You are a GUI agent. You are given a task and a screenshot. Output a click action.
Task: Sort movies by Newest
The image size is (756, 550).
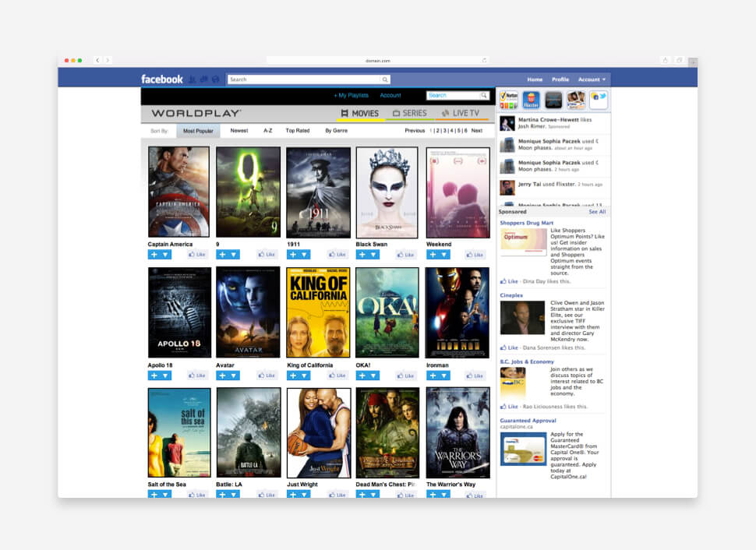pyautogui.click(x=239, y=131)
